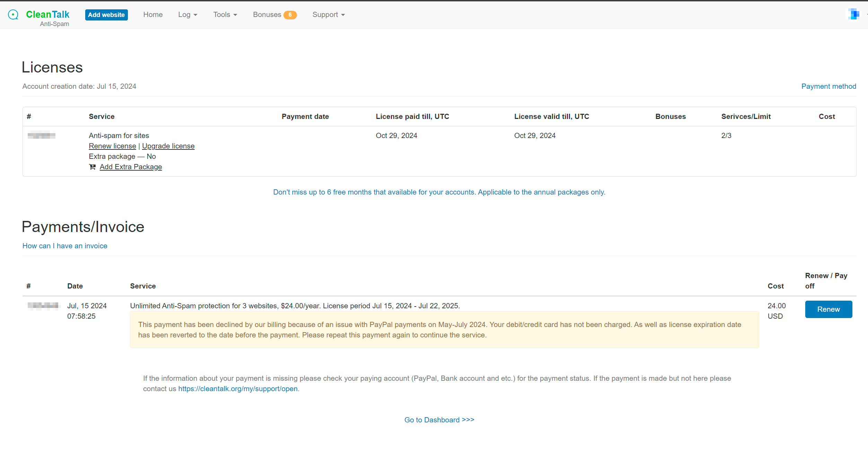
Task: Open the Bonuses menu item
Action: click(267, 15)
